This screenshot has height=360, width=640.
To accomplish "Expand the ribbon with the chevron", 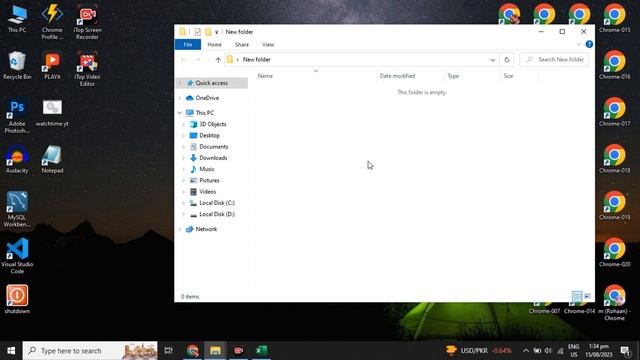I will (579, 44).
